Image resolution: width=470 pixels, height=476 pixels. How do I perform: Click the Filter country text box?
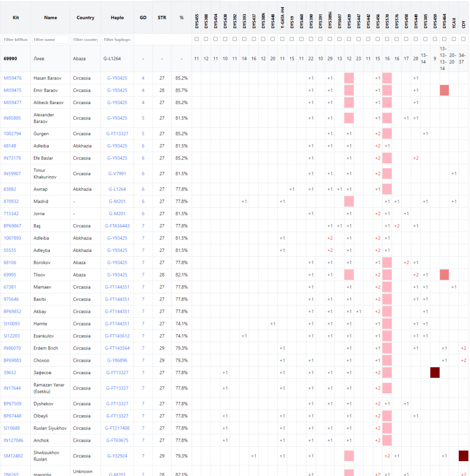[x=86, y=40]
